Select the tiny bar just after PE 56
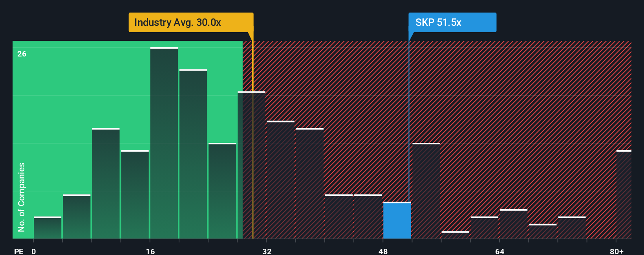 455,235
